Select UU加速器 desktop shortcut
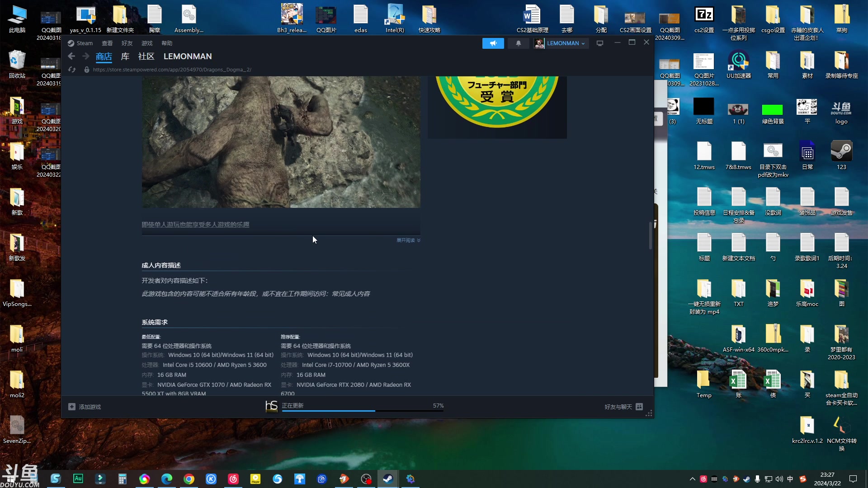Image resolution: width=868 pixels, height=488 pixels. point(738,65)
